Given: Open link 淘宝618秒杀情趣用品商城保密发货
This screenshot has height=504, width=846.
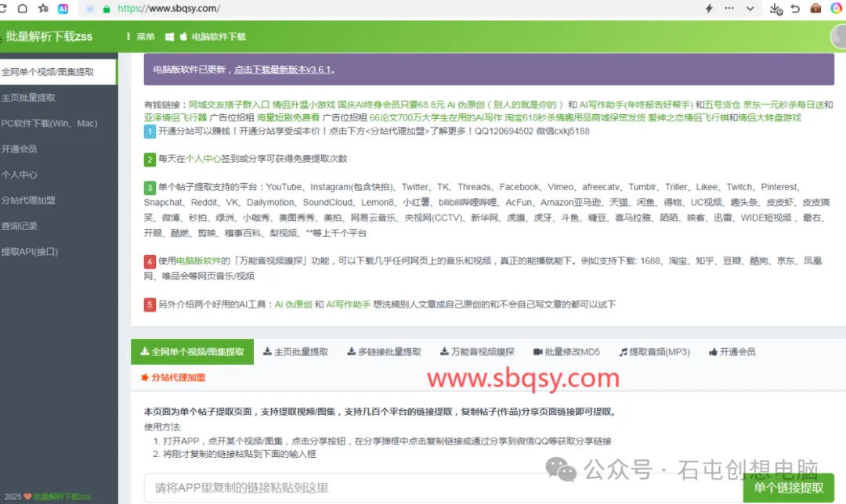Looking at the screenshot, I should point(576,117).
